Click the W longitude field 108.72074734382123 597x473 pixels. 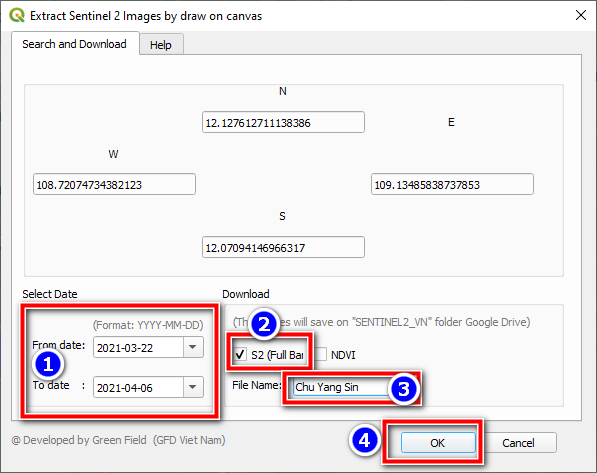[x=114, y=184]
